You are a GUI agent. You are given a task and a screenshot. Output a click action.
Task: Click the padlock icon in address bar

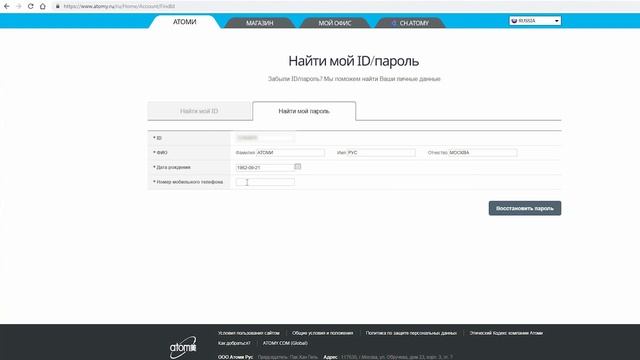(x=58, y=6)
